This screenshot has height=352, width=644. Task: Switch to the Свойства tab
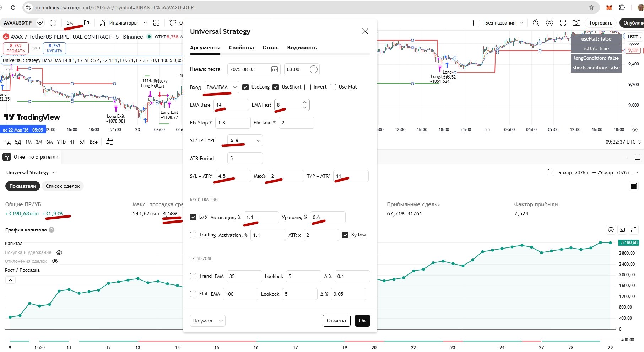point(241,48)
